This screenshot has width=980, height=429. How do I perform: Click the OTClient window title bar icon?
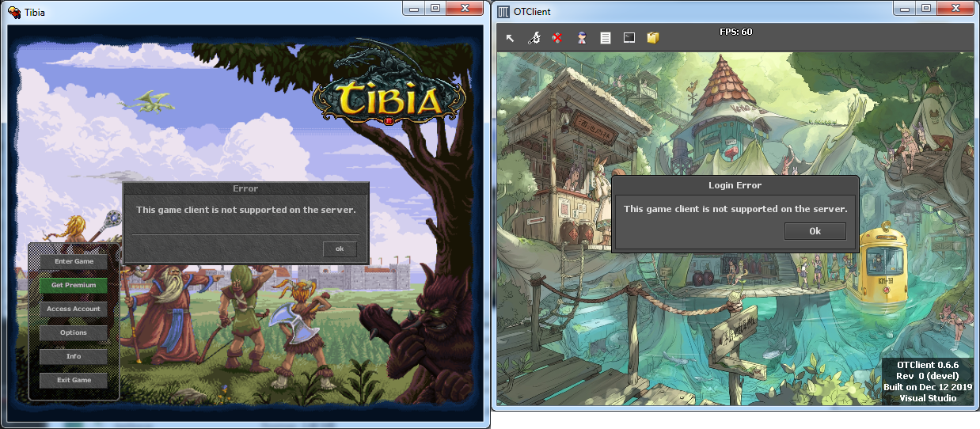pyautogui.click(x=503, y=12)
